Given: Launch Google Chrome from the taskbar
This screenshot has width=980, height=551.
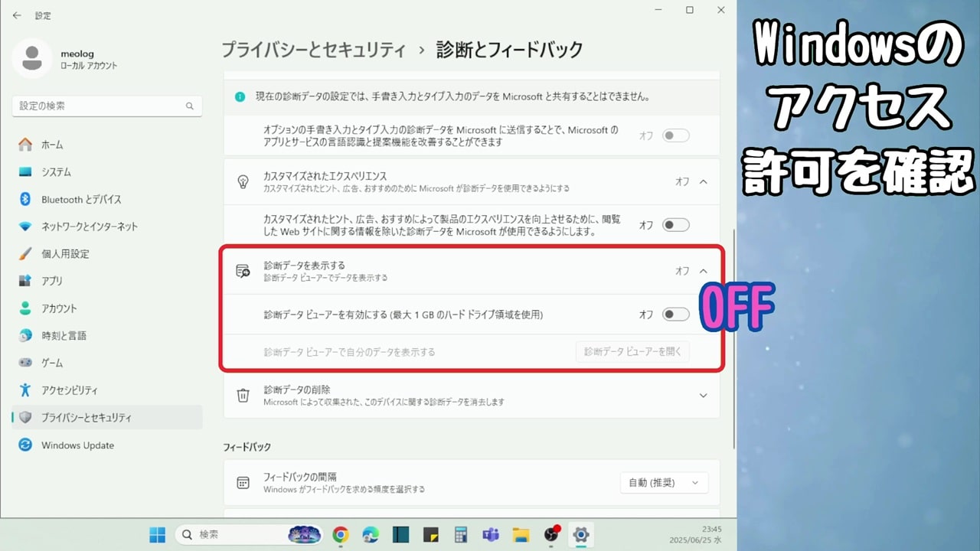Looking at the screenshot, I should (x=341, y=534).
